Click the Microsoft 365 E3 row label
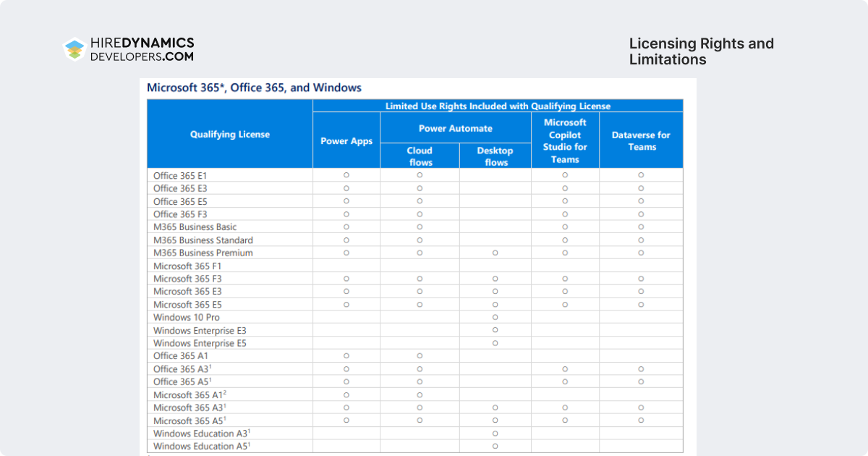 [187, 292]
